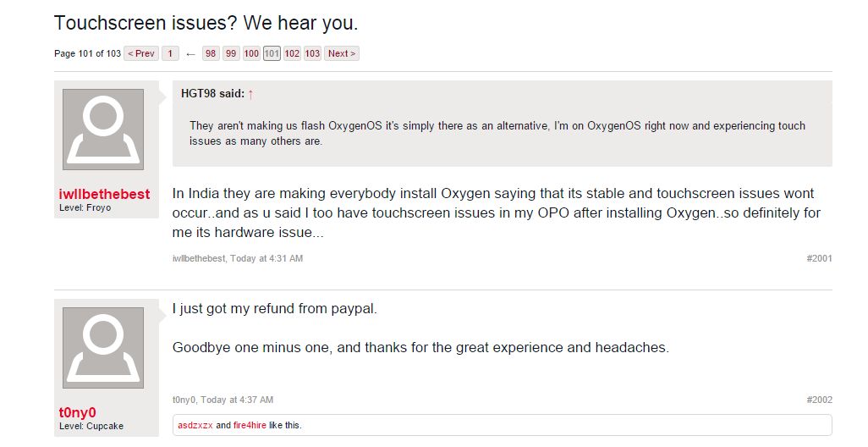The image size is (868, 447).
Task: Open page 102 of the thread
Action: [292, 53]
